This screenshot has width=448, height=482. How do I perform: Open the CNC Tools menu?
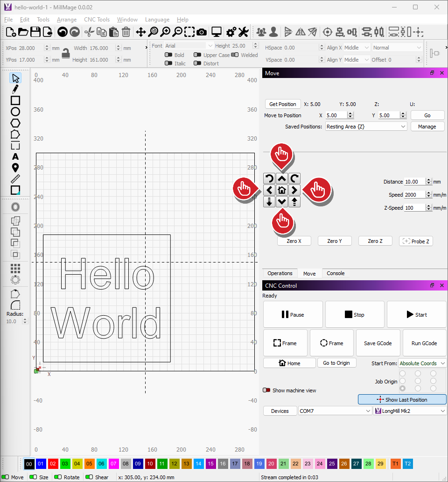pos(97,20)
